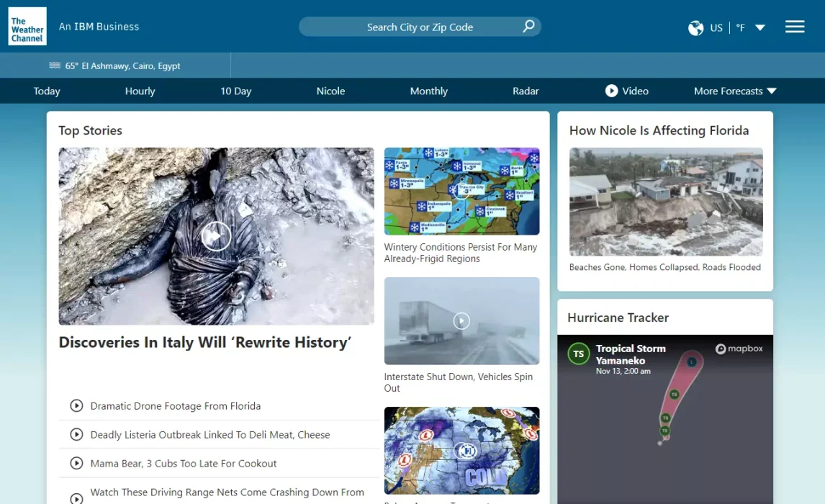Open the Today tab

point(47,91)
